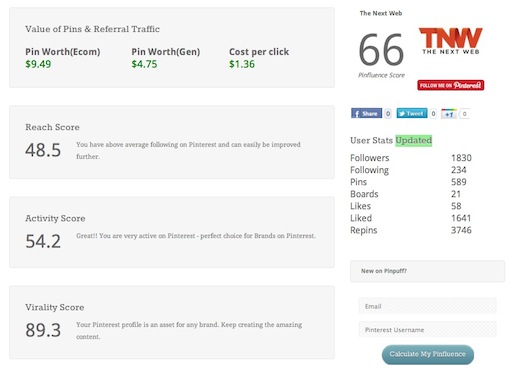Screen dimensions: 520x370
Task: Click the Repins count 3746
Action: (x=461, y=230)
